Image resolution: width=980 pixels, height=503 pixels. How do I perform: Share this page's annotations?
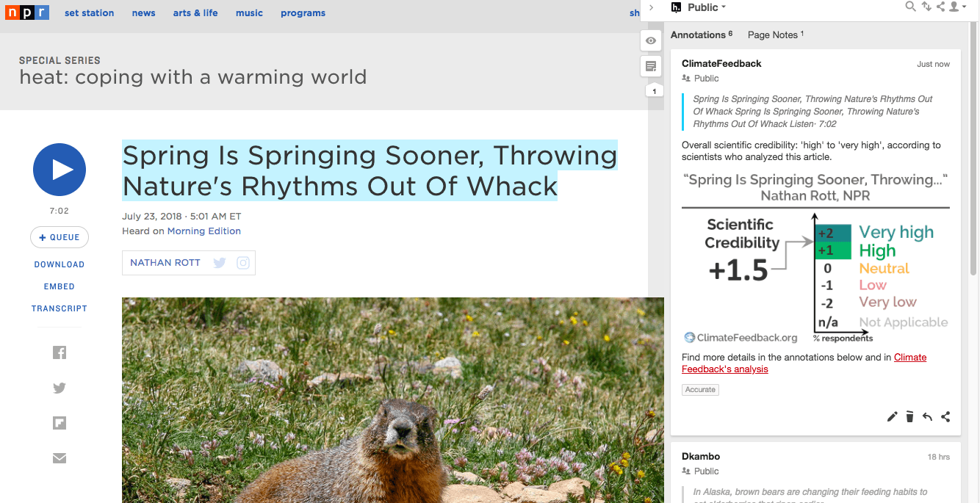941,7
